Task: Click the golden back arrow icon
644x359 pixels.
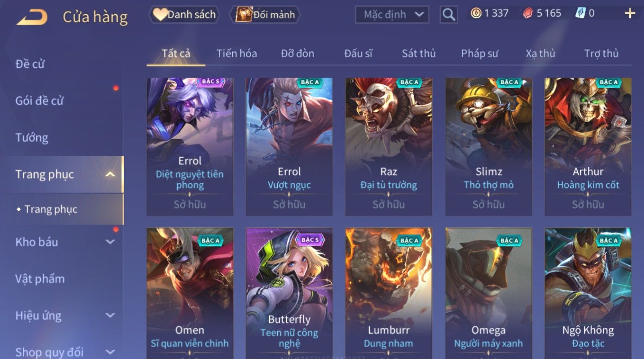Action: [x=32, y=18]
